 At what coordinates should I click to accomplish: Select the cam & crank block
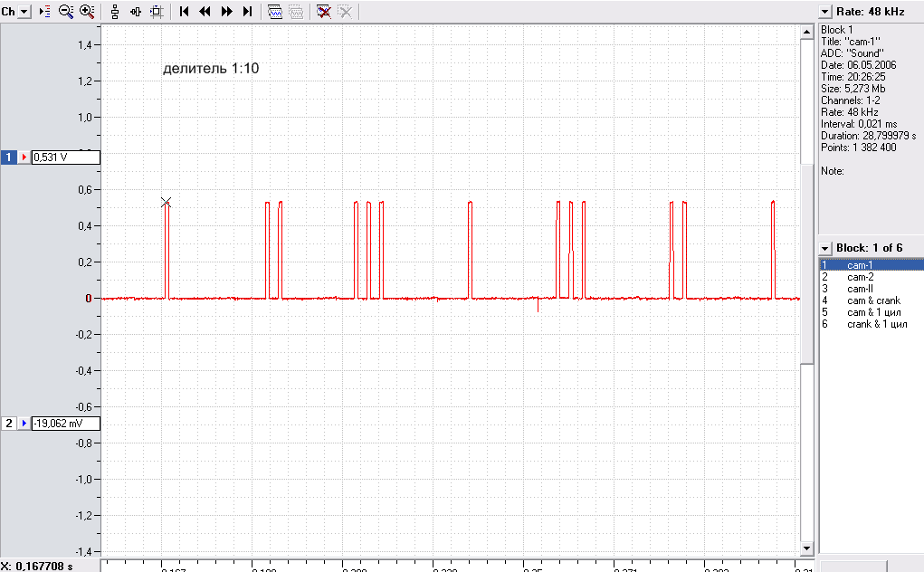pos(871,300)
